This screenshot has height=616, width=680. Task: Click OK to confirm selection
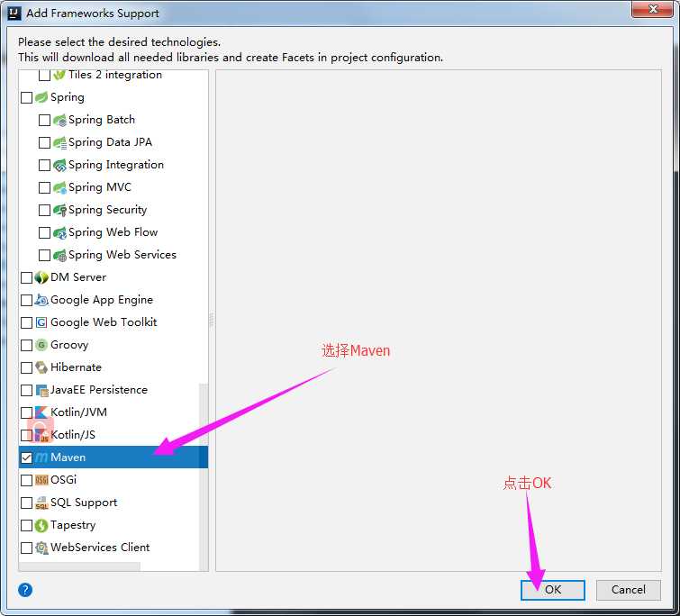pyautogui.click(x=553, y=590)
